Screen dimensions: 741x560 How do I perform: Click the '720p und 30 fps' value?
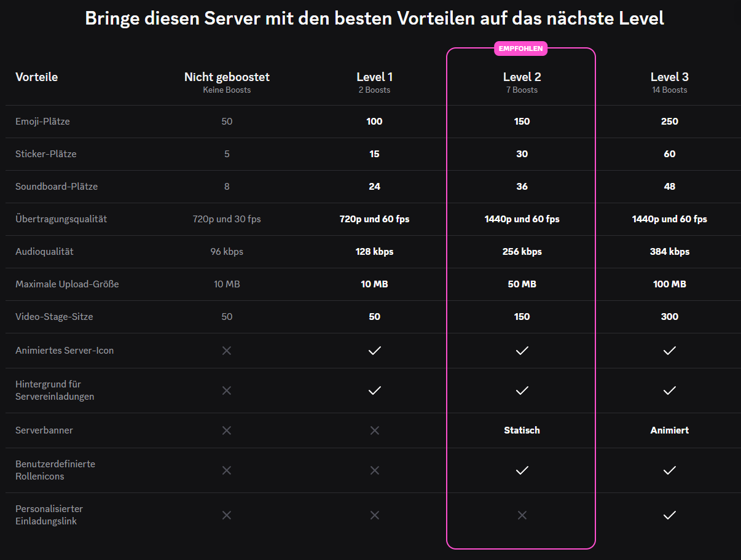(227, 219)
